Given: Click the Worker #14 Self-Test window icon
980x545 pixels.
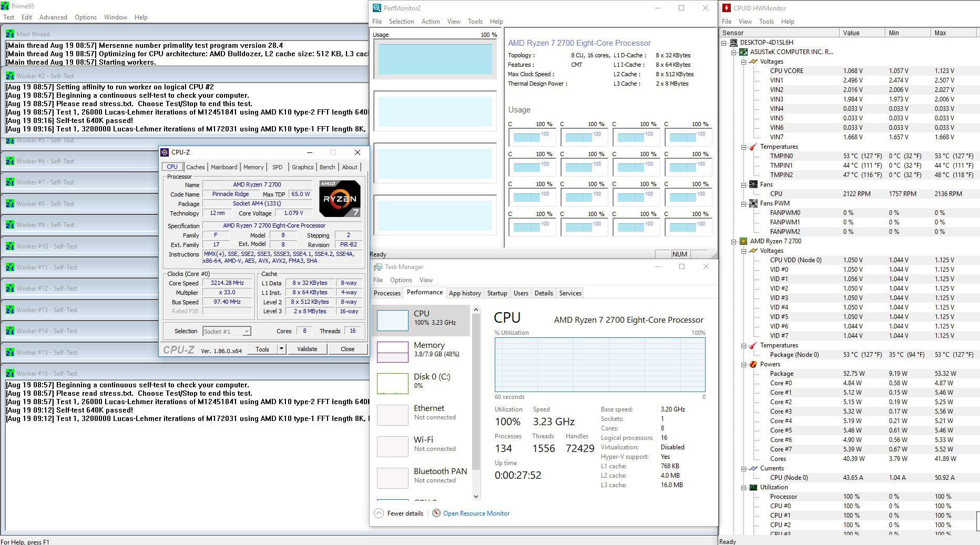Looking at the screenshot, I should pos(10,331).
